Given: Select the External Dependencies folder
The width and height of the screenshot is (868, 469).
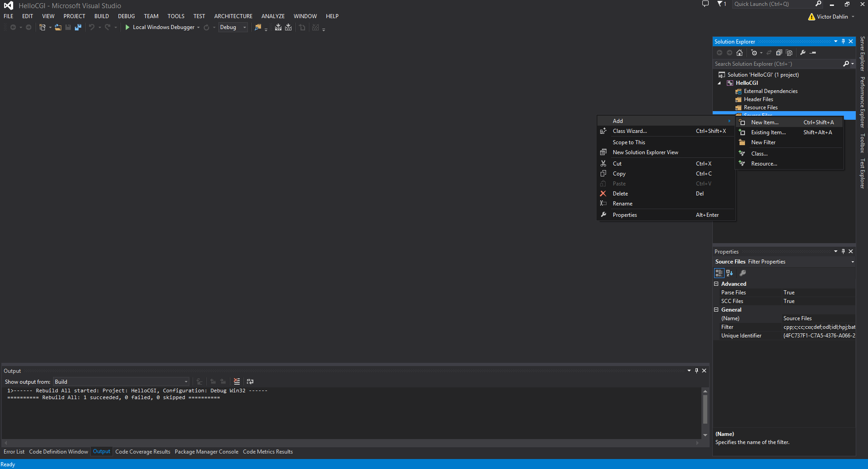Looking at the screenshot, I should pos(770,91).
